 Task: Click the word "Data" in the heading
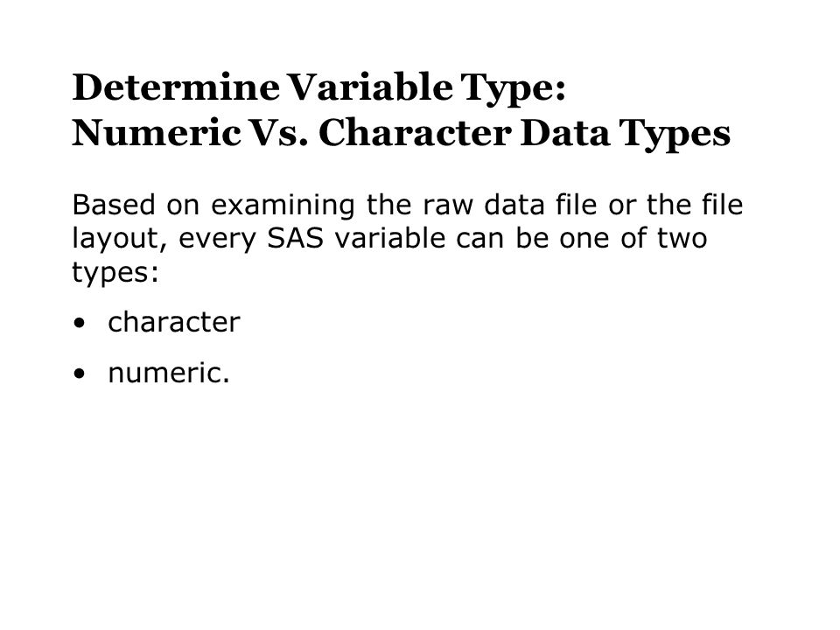(x=565, y=133)
